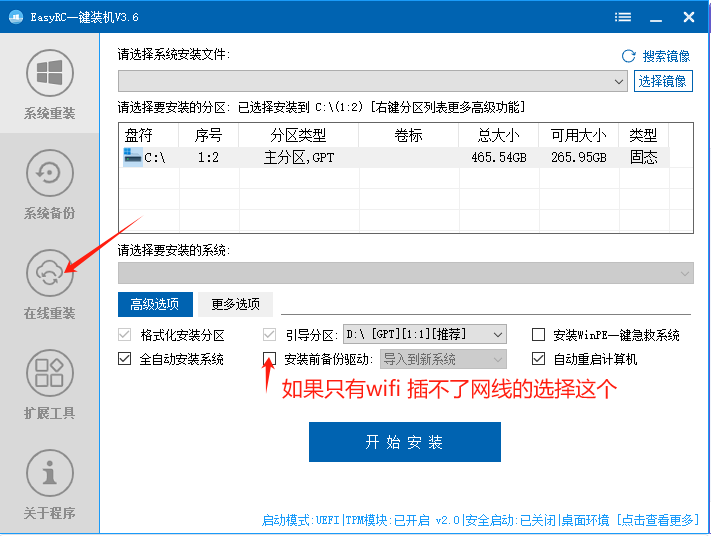Screen dimensions: 711x536
Task: Click the 安全启动:已关闭 status text
Action: pos(510,520)
